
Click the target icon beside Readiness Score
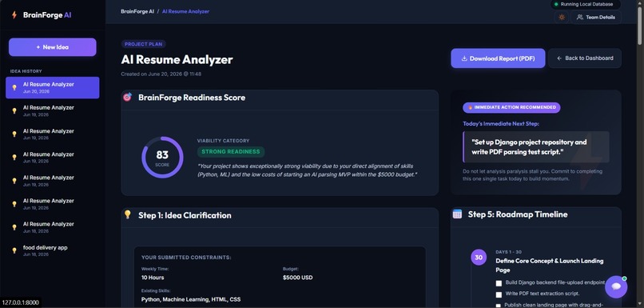pyautogui.click(x=127, y=98)
